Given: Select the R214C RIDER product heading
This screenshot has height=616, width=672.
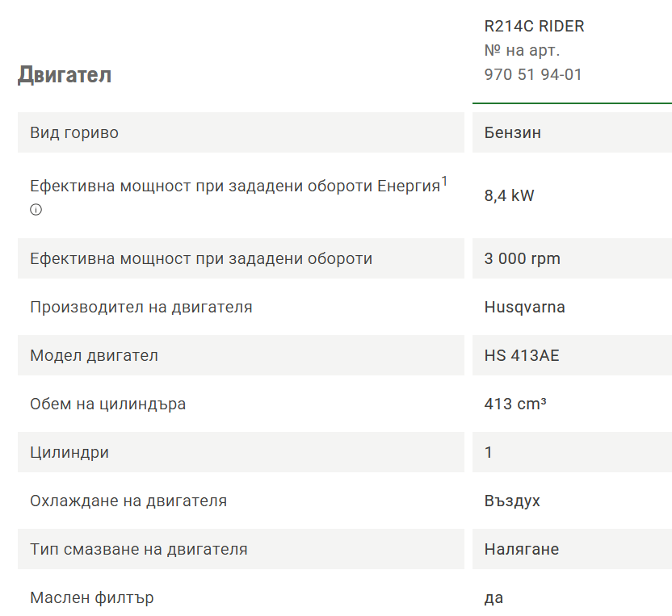Looking at the screenshot, I should tap(534, 26).
